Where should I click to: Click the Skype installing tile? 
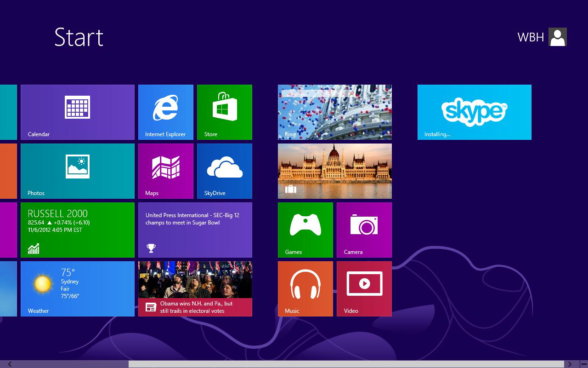tap(475, 112)
